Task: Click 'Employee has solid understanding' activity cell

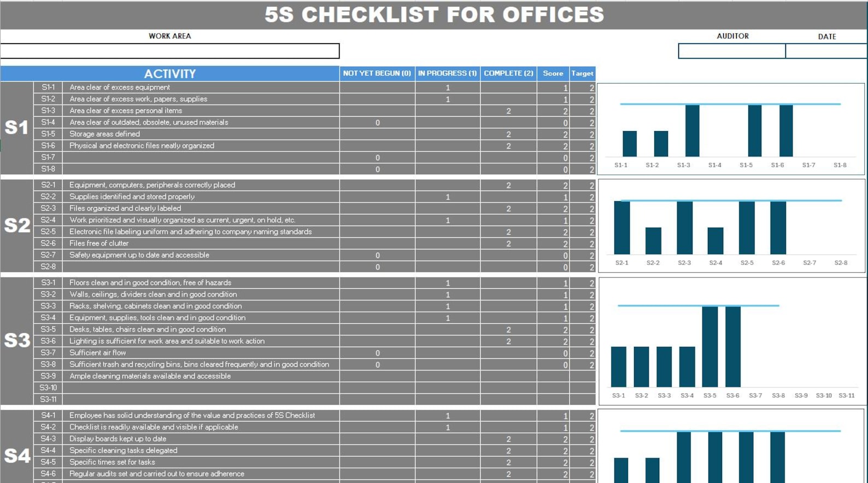Action: point(201,416)
